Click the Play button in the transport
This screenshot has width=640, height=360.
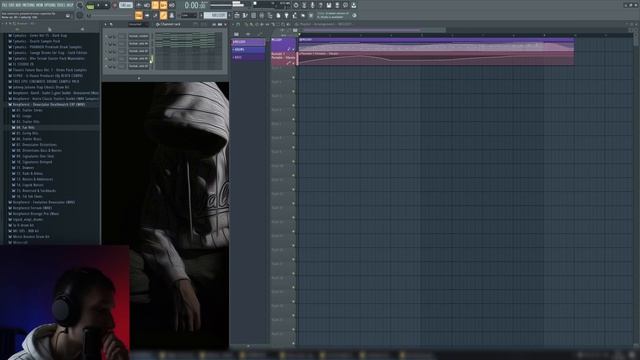pyautogui.click(x=98, y=5)
